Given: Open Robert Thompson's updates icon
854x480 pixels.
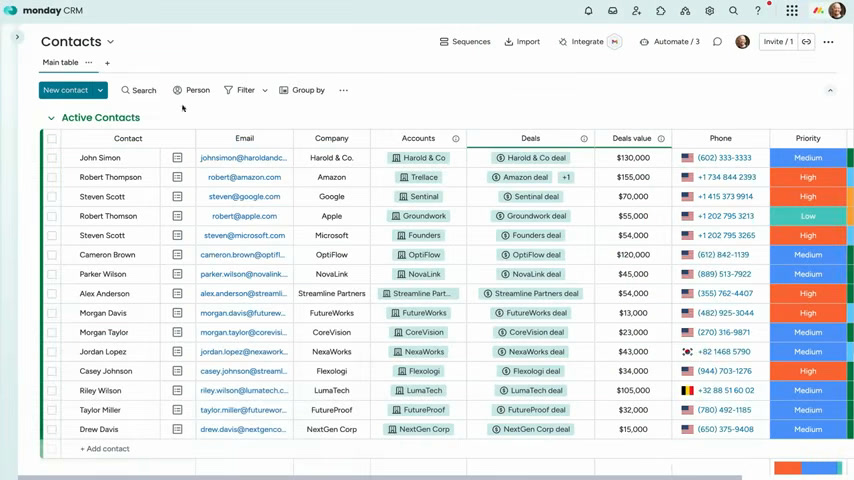Looking at the screenshot, I should tap(177, 177).
